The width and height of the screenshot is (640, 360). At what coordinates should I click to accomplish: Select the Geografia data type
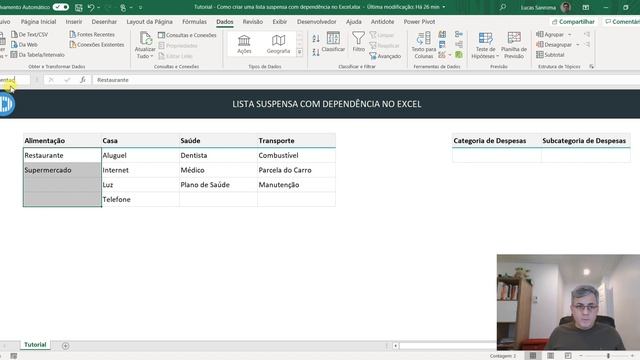(x=278, y=44)
